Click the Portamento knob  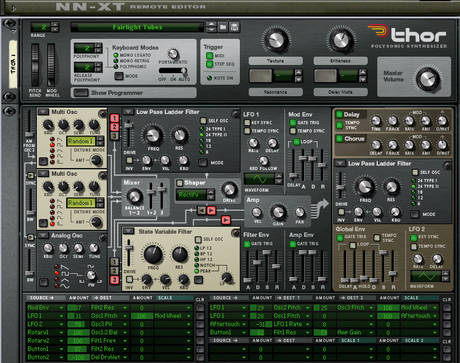[173, 53]
